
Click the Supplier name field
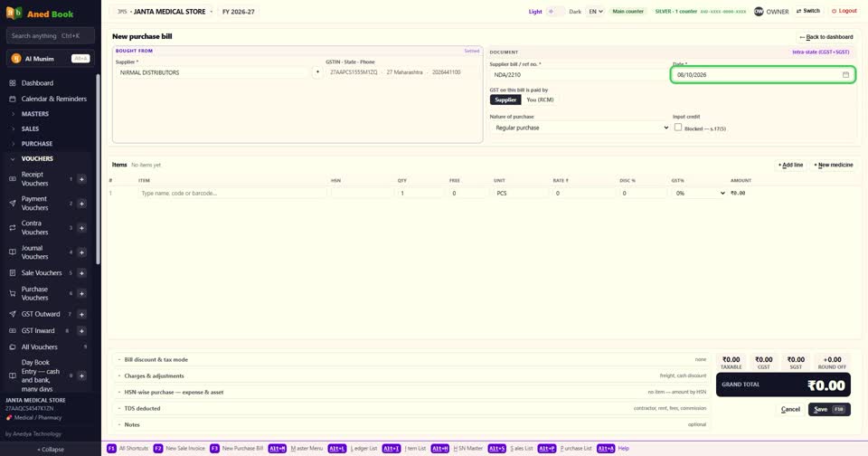pos(212,72)
